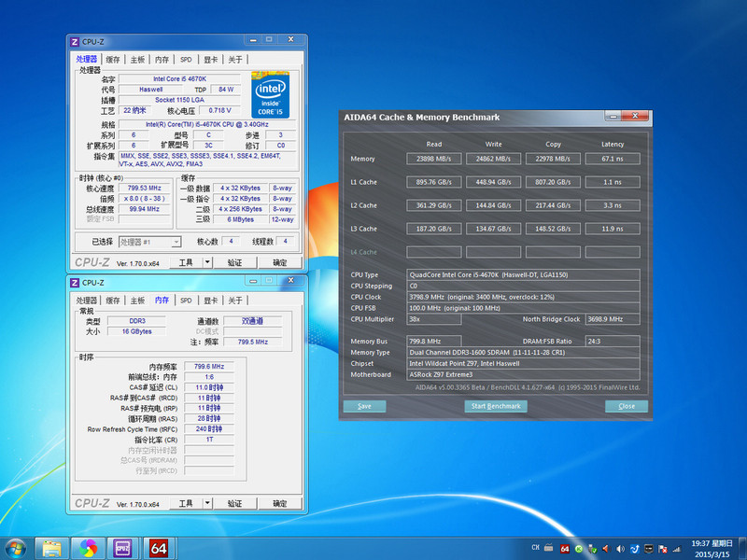The height and width of the screenshot is (560, 747).
Task: Click the Save button in AIDA64
Action: pyautogui.click(x=364, y=406)
